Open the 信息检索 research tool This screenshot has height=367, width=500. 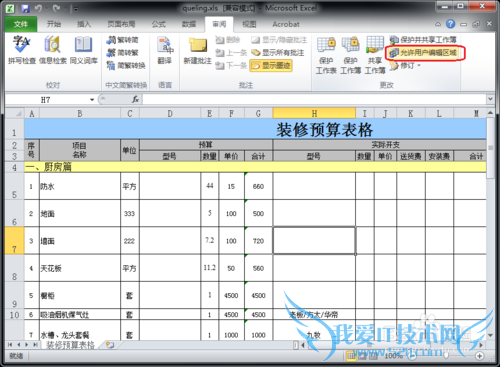[53, 50]
